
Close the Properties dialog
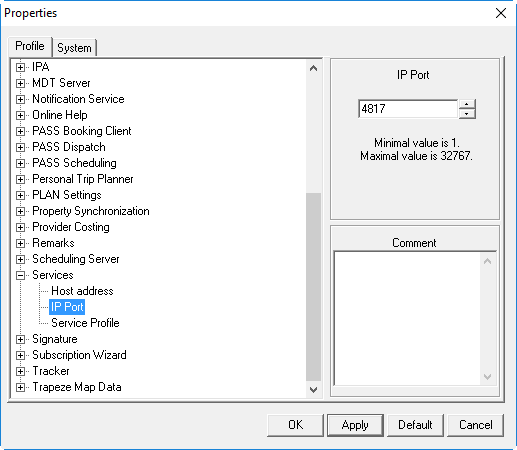(x=501, y=13)
